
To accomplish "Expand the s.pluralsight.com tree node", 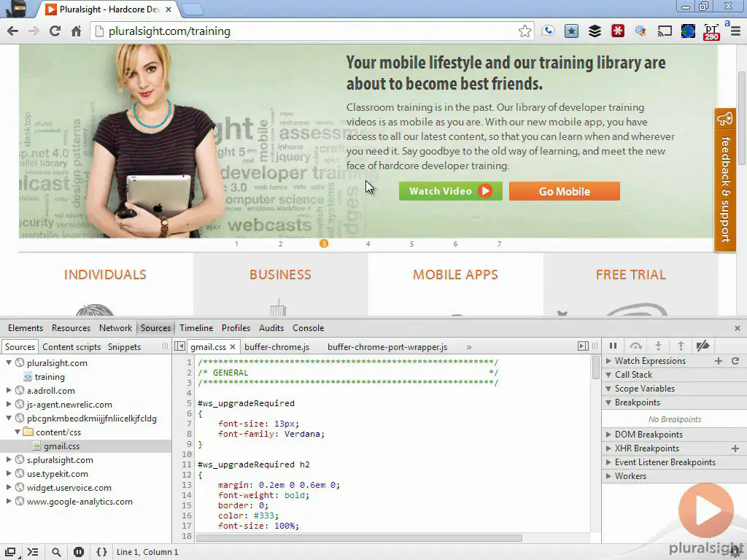I will tap(9, 460).
